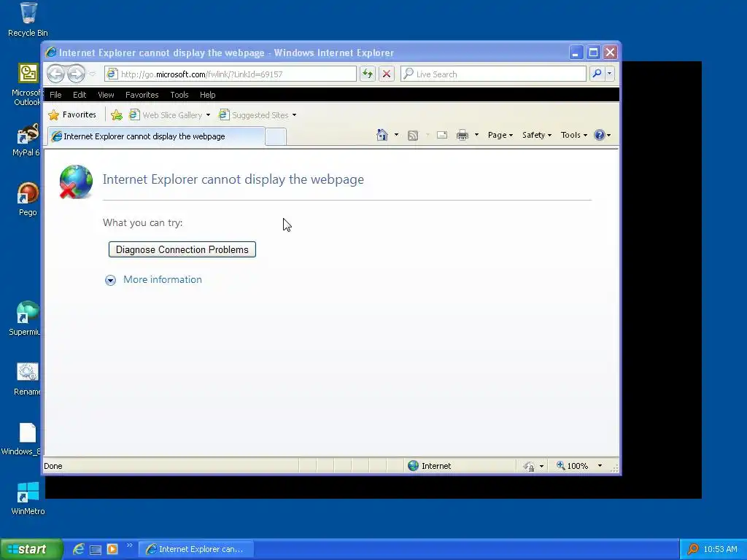Screen dimensions: 747x560
Task: Click the More information link text
Action: [x=163, y=279]
